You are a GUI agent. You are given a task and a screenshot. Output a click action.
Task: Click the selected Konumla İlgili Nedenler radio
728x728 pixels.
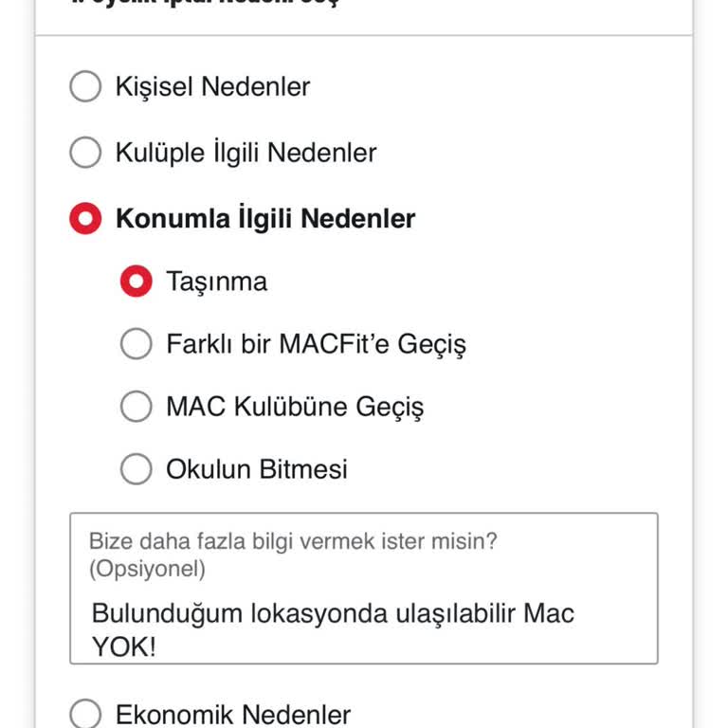click(85, 219)
